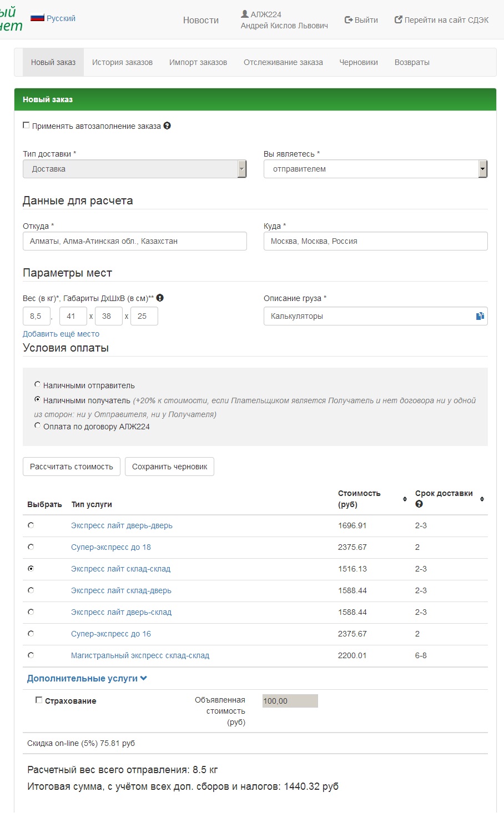Click the Откуда origin city field
Screen dimensions: 504x832
coord(134,241)
